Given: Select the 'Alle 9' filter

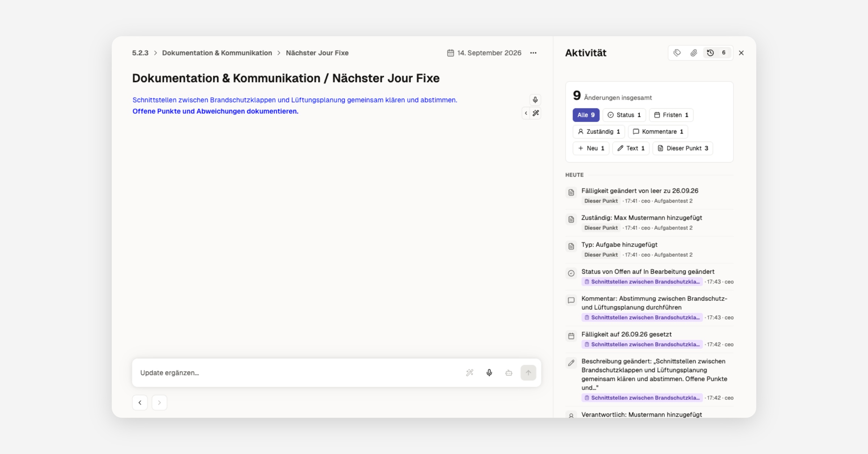Looking at the screenshot, I should (x=586, y=115).
